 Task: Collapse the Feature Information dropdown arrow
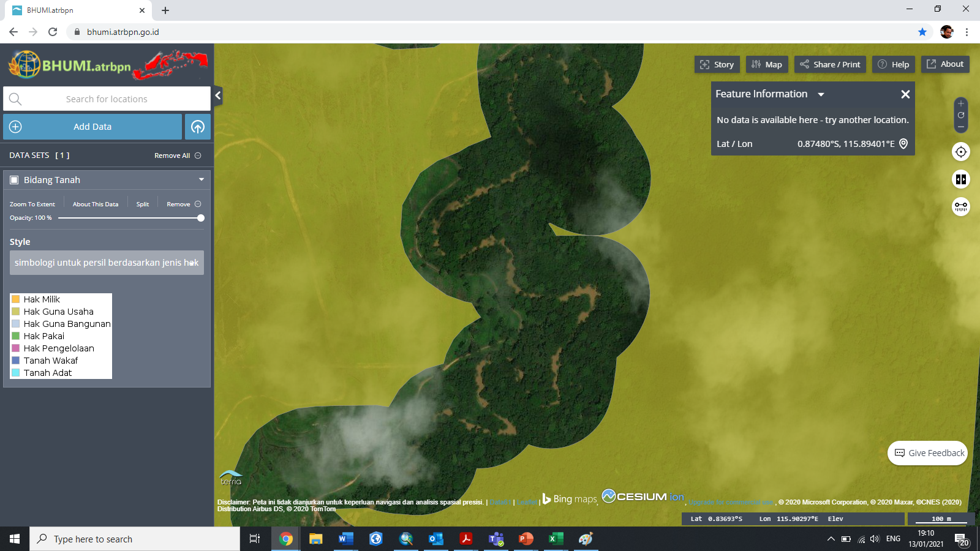click(x=821, y=94)
